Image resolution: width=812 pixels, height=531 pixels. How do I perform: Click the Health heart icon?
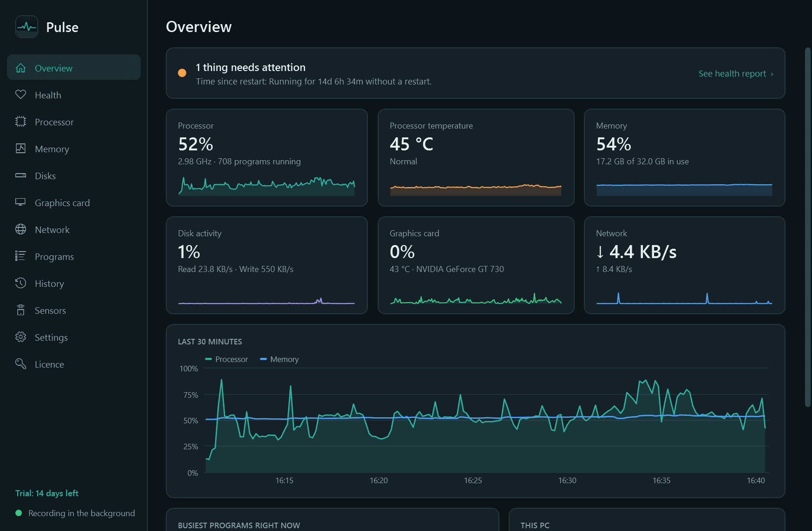[x=20, y=95]
